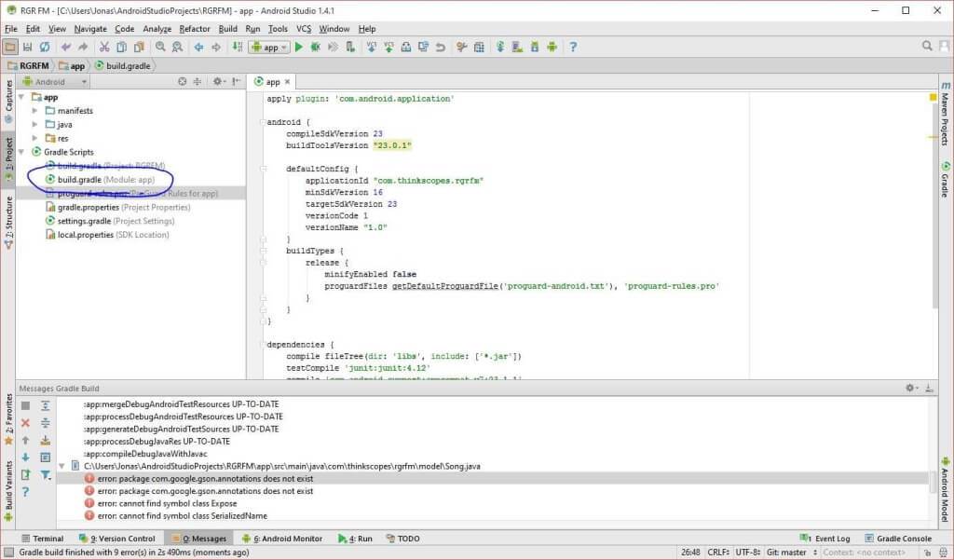
Task: Click the Cut scissors icon
Action: click(x=104, y=47)
